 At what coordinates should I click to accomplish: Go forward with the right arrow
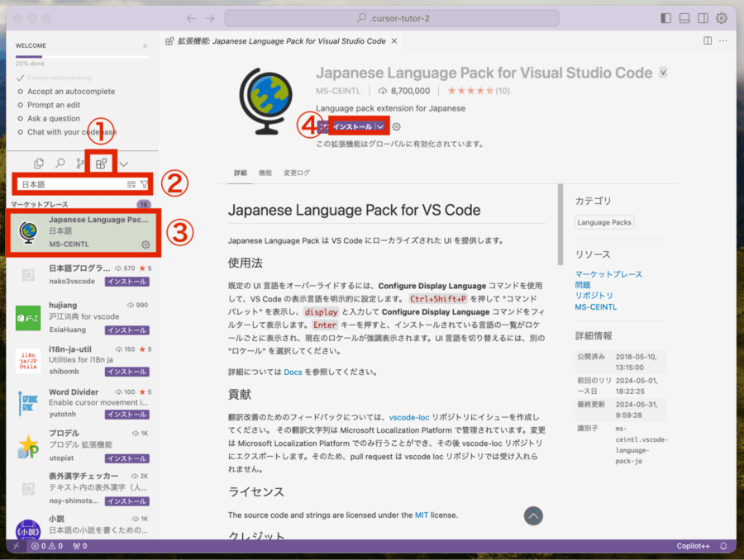click(x=210, y=18)
